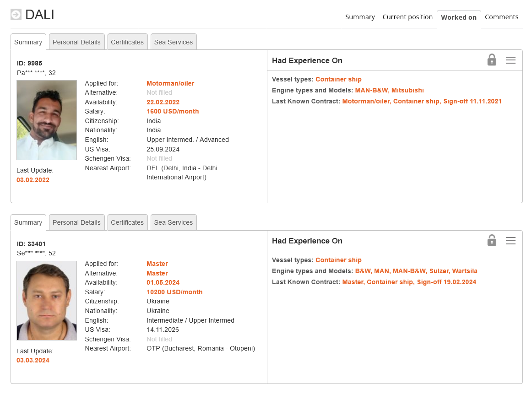Switch to top Summary page tab

(x=360, y=17)
